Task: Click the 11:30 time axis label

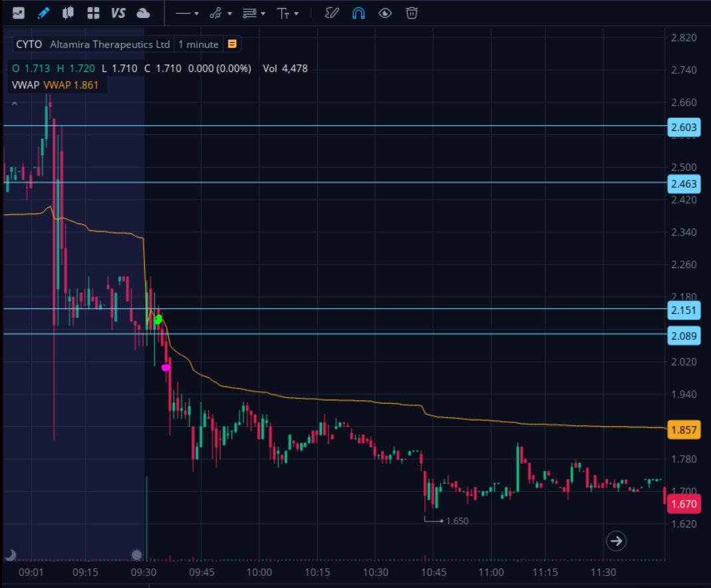Action: (603, 573)
